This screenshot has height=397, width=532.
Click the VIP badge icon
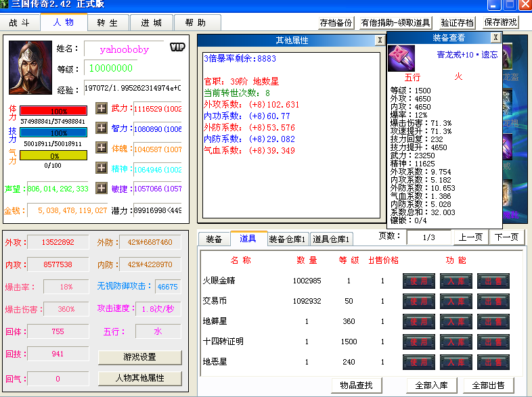[177, 47]
